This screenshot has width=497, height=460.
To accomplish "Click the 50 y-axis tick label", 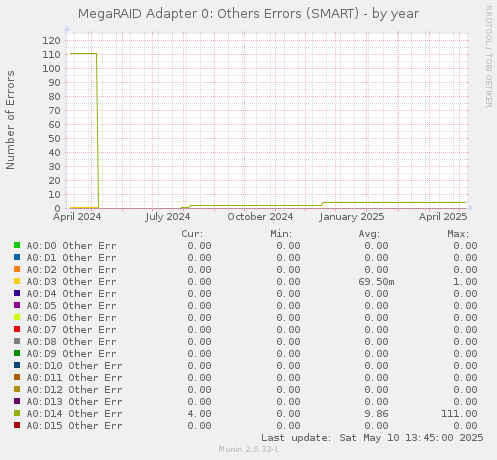I will [55, 139].
